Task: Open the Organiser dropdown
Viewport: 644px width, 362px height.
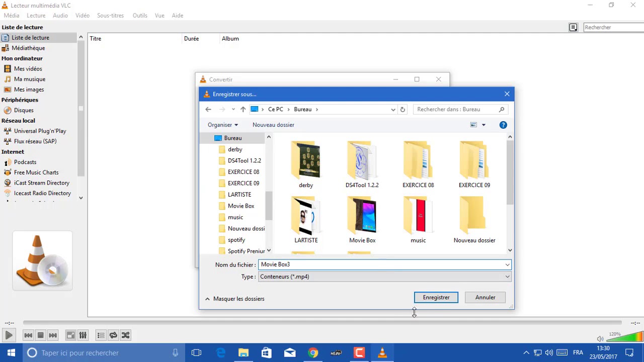Action: (223, 125)
